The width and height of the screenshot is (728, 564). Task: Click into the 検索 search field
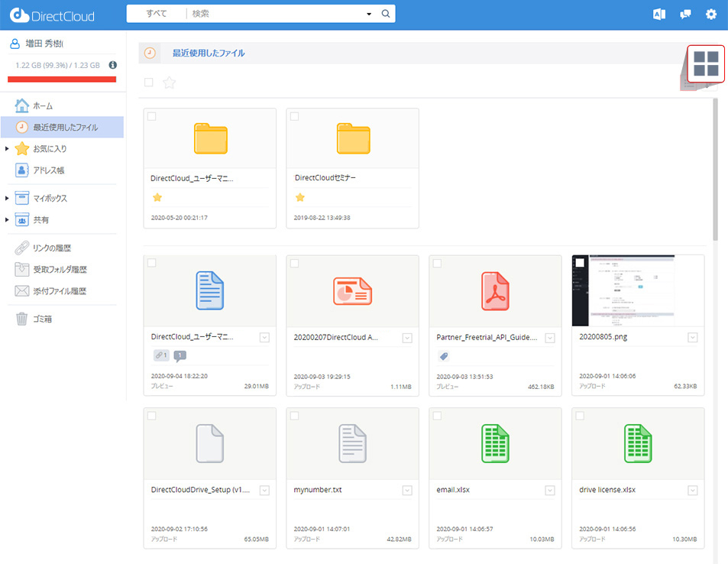click(x=276, y=14)
